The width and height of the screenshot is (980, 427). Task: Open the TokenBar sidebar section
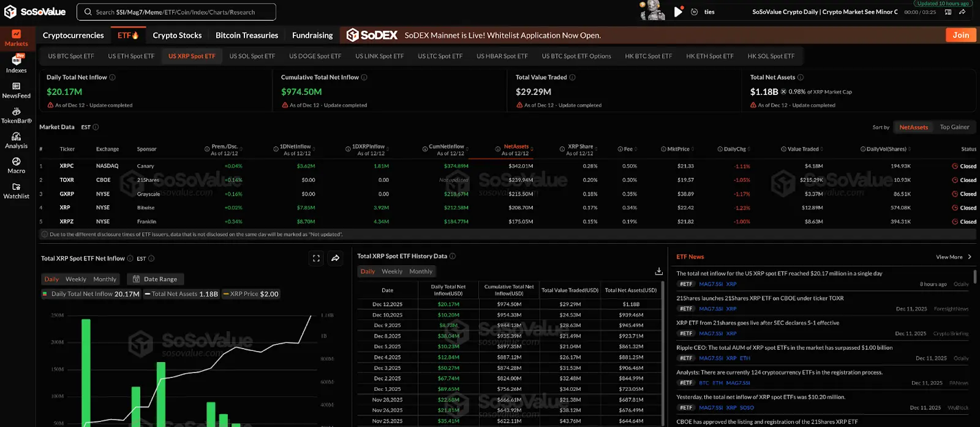pyautogui.click(x=16, y=115)
